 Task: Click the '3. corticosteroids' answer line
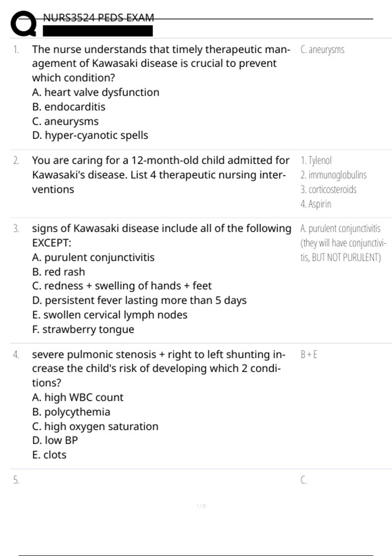[328, 189]
